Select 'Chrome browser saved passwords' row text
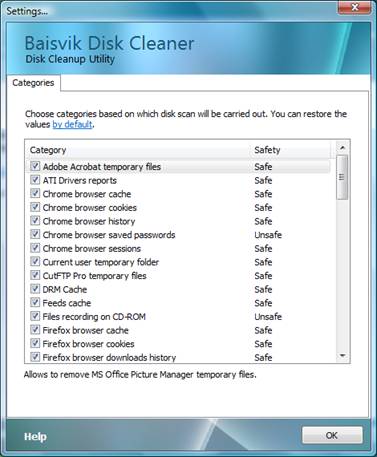Image resolution: width=377 pixels, height=457 pixels. click(x=109, y=235)
